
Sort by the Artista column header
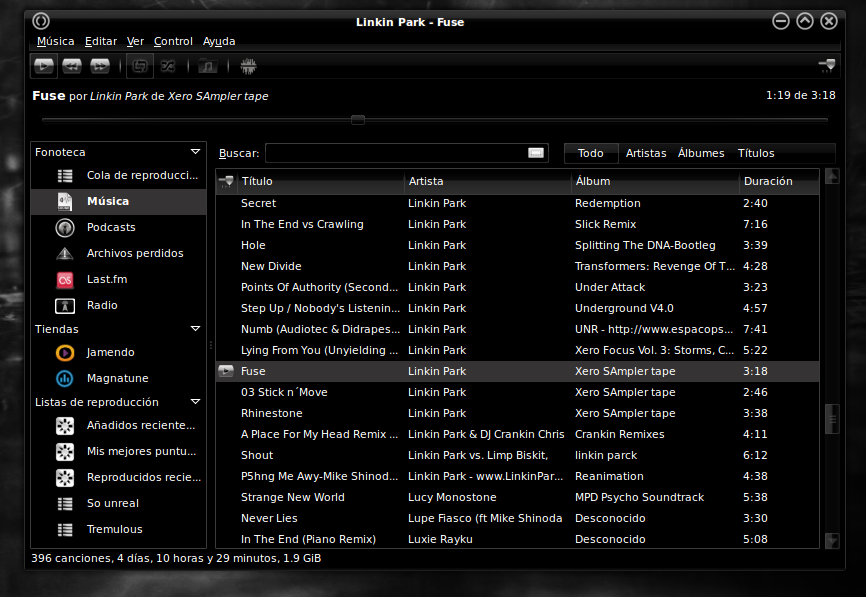(x=488, y=181)
